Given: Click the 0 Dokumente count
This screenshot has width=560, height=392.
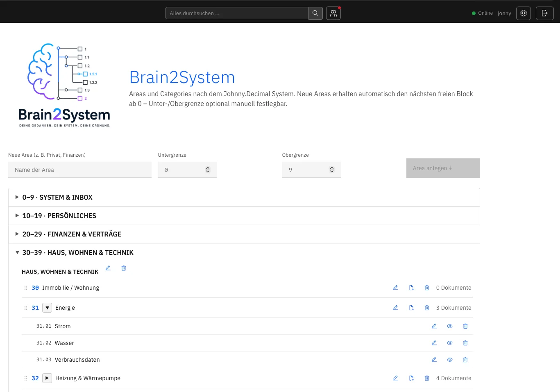Looking at the screenshot, I should [x=453, y=288].
